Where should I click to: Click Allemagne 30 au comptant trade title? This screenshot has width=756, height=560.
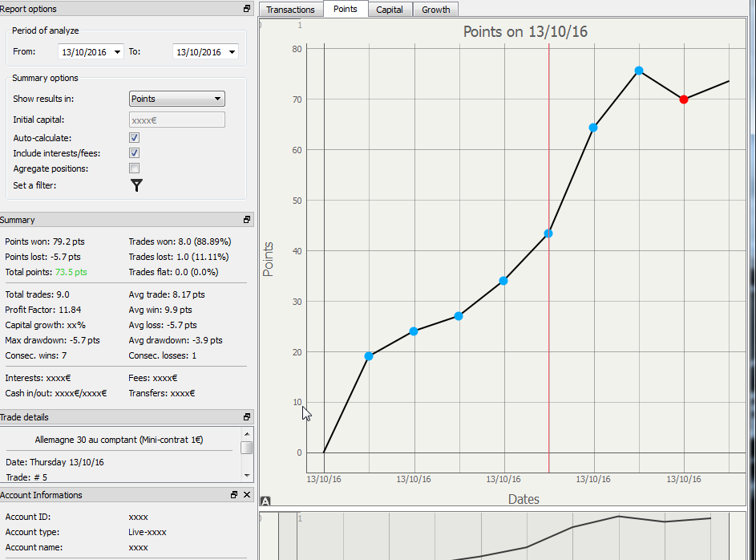coord(119,440)
